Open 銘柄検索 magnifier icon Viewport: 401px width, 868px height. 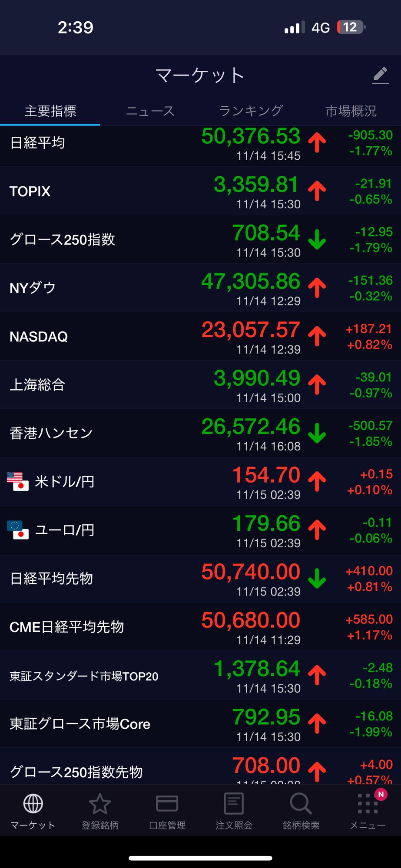coord(301,804)
